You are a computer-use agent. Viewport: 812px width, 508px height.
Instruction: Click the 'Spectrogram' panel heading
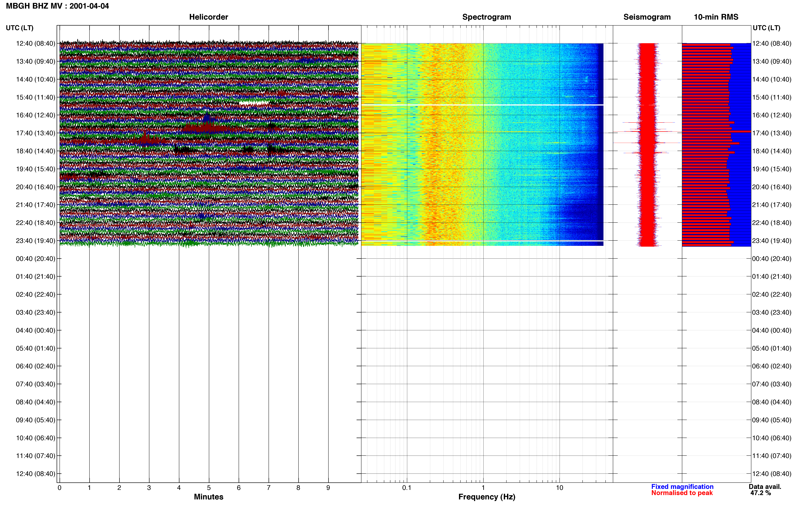tap(487, 17)
